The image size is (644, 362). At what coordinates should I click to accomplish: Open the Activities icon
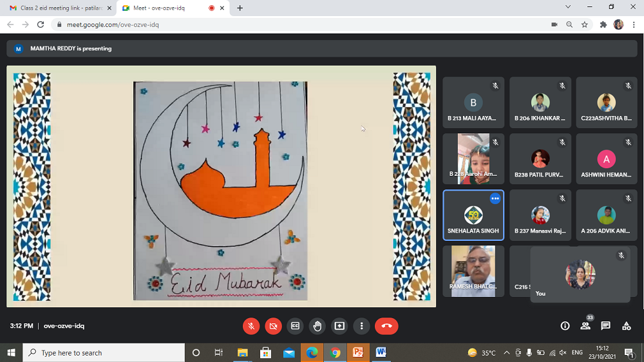(x=626, y=326)
